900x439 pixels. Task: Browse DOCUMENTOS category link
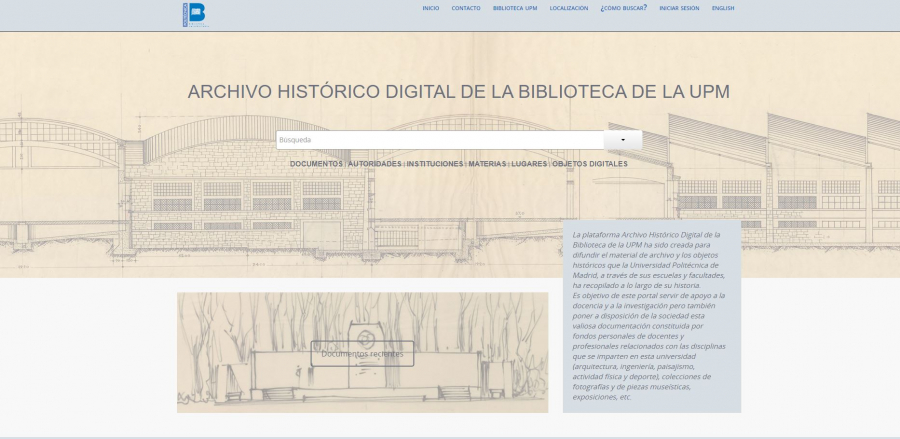point(316,164)
